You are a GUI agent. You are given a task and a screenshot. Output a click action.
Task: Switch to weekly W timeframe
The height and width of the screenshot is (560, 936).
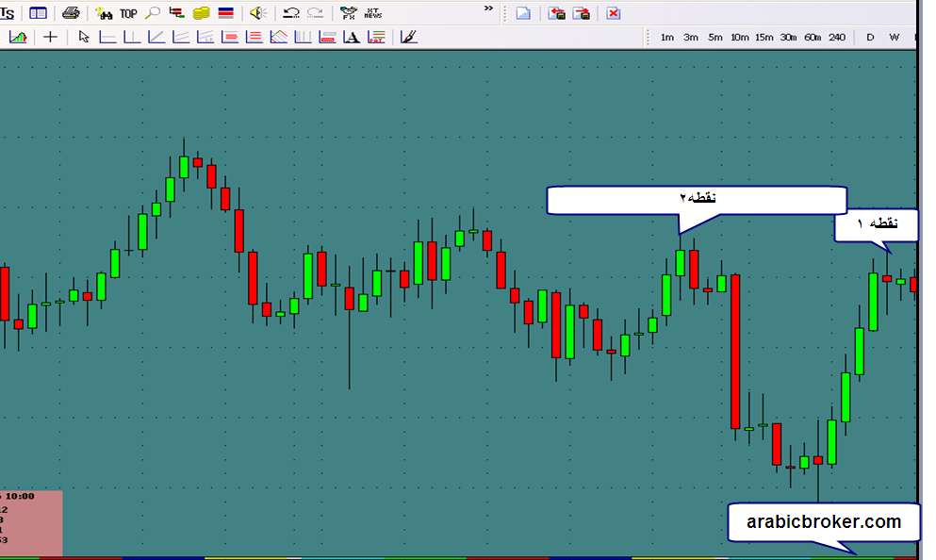point(895,37)
